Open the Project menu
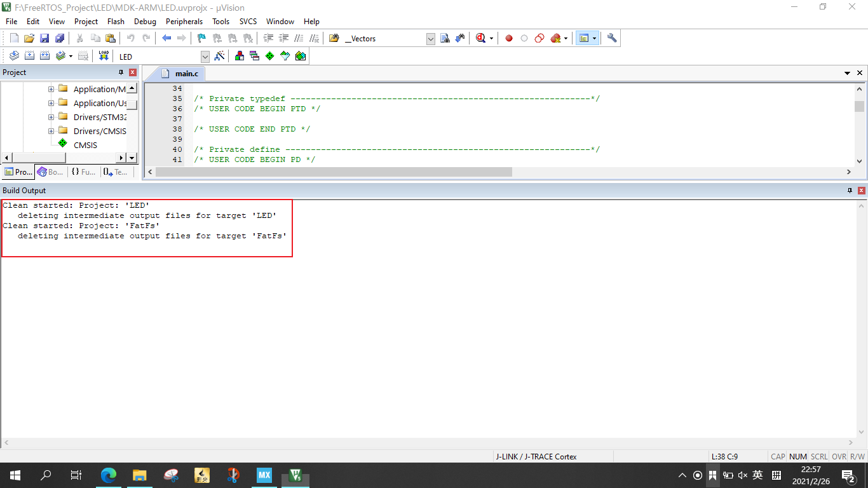Screen dimensions: 868x488 click(x=86, y=21)
